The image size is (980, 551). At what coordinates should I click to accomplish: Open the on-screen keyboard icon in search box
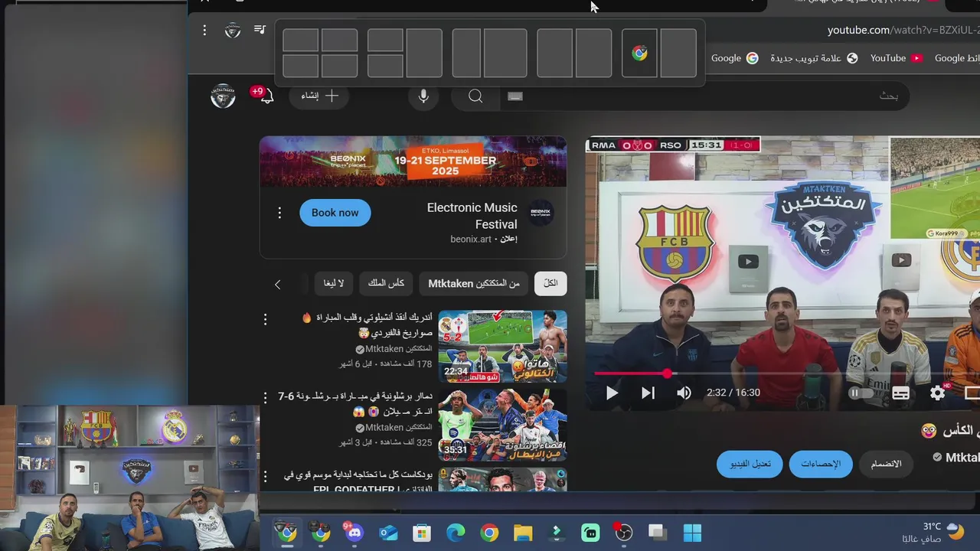515,96
